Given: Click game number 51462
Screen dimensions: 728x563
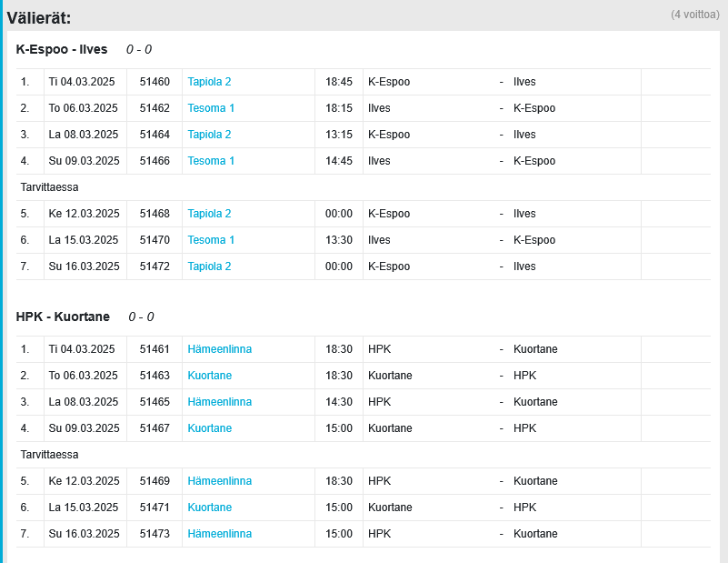Looking at the screenshot, I should pos(155,108).
